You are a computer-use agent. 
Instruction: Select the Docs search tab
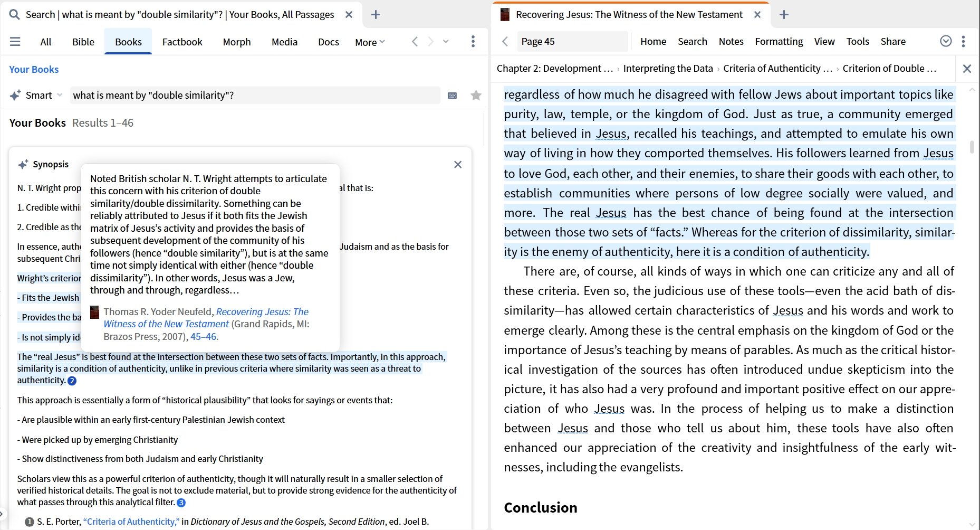pyautogui.click(x=329, y=42)
